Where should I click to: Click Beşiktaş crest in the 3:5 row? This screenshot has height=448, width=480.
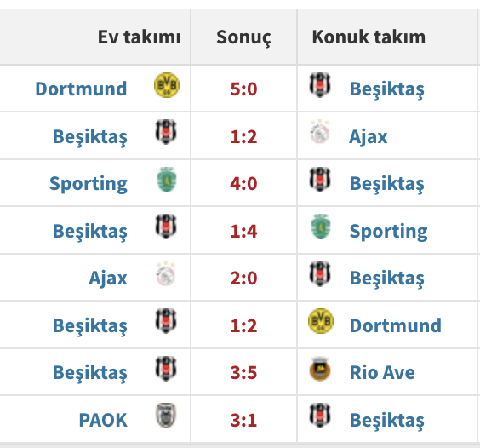[166, 369]
